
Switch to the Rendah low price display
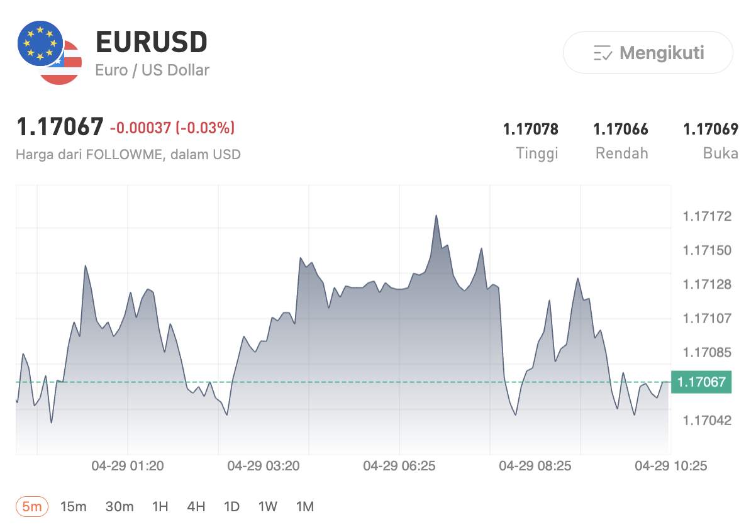click(621, 130)
